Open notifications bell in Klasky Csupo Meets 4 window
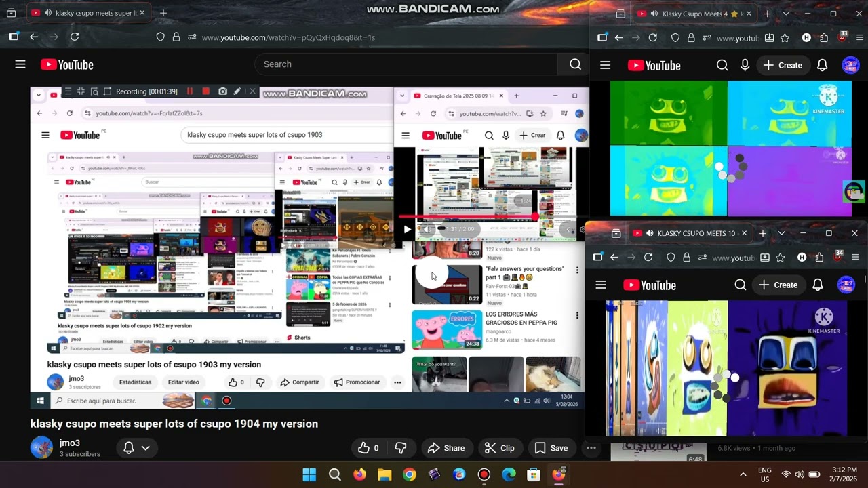 point(822,65)
